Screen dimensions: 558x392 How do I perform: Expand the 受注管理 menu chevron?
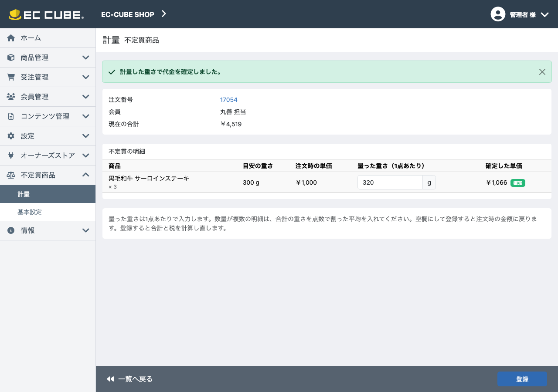pos(86,77)
